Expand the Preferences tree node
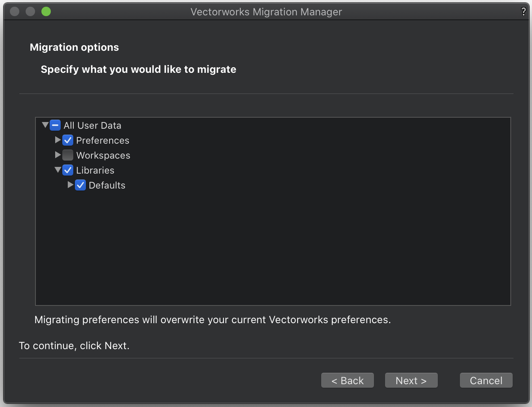Image resolution: width=532 pixels, height=407 pixels. 58,140
